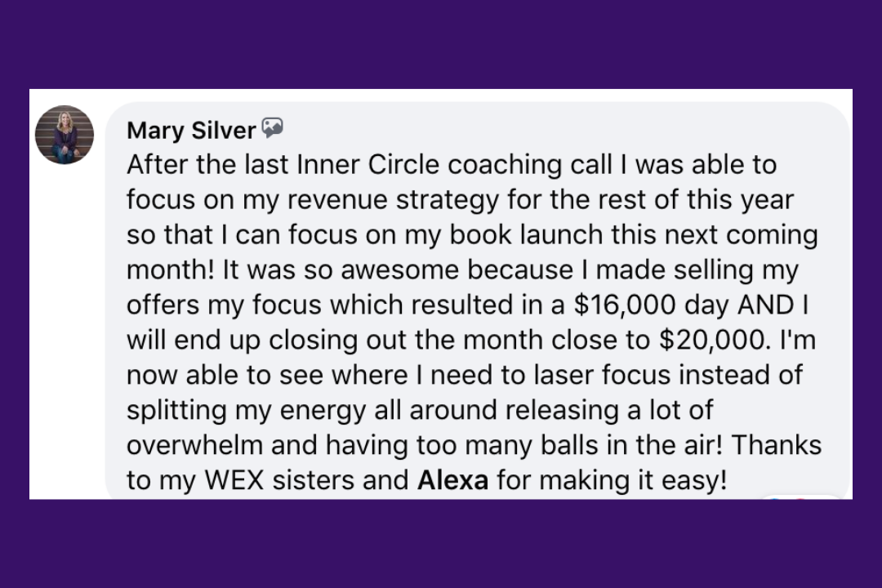The width and height of the screenshot is (882, 588).
Task: Click the red Love reaction at the comment's corner
Action: (x=800, y=498)
